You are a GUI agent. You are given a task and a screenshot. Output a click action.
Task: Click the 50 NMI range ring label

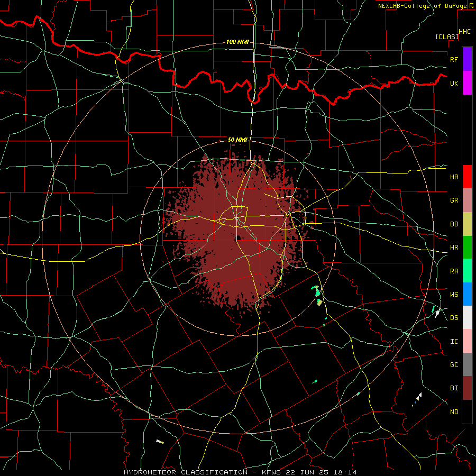237,140
